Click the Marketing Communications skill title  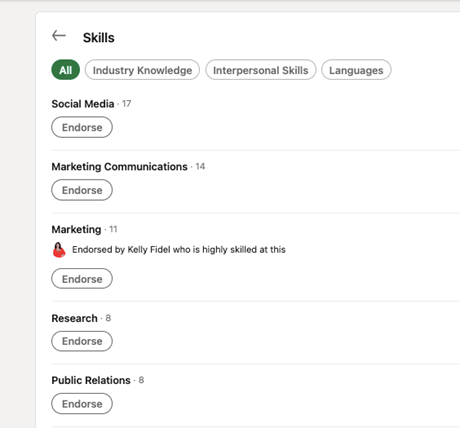[x=119, y=167]
